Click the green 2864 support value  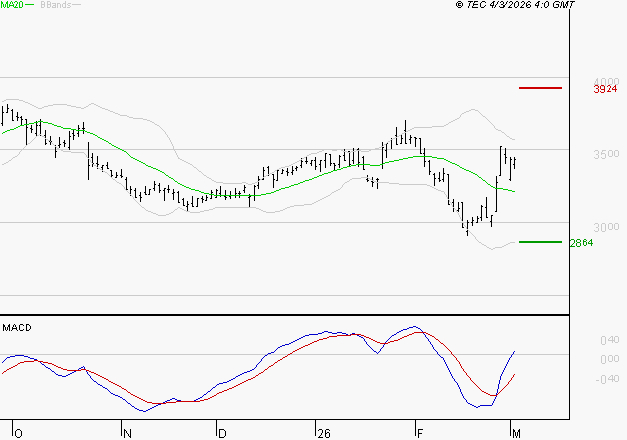pos(582,243)
